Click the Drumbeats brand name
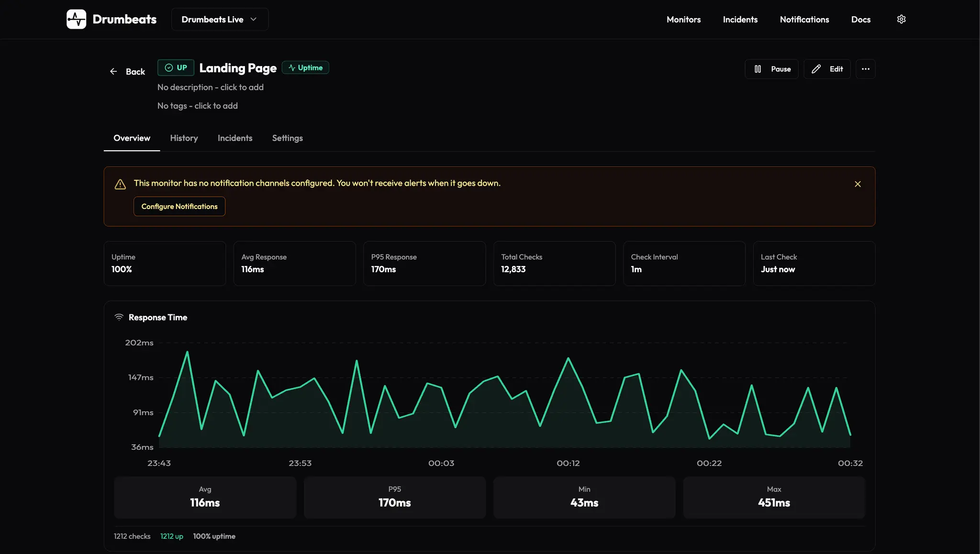Image resolution: width=980 pixels, height=554 pixels. 124,19
